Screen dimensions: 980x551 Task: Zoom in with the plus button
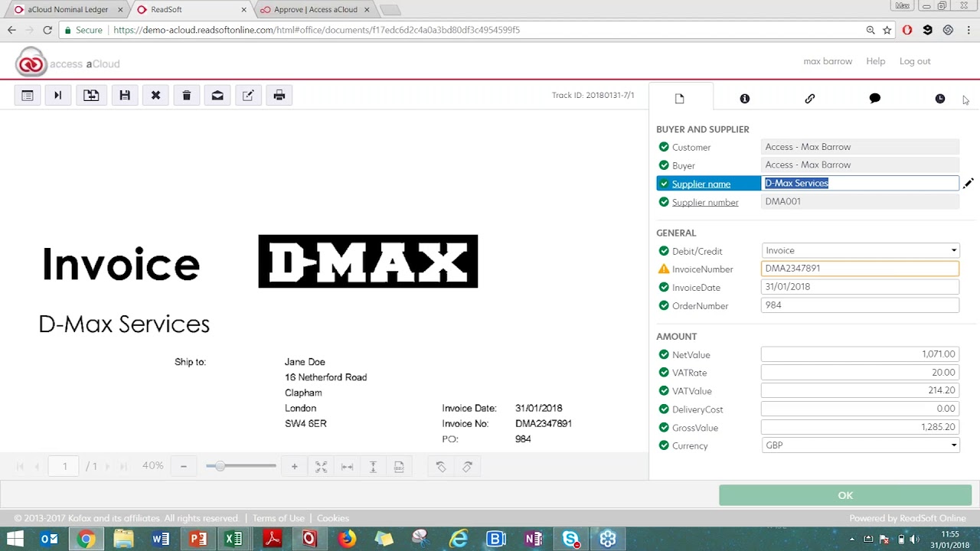pyautogui.click(x=294, y=466)
